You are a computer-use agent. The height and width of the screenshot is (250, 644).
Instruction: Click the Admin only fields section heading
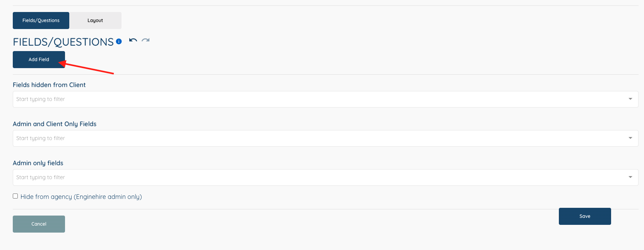coord(38,163)
